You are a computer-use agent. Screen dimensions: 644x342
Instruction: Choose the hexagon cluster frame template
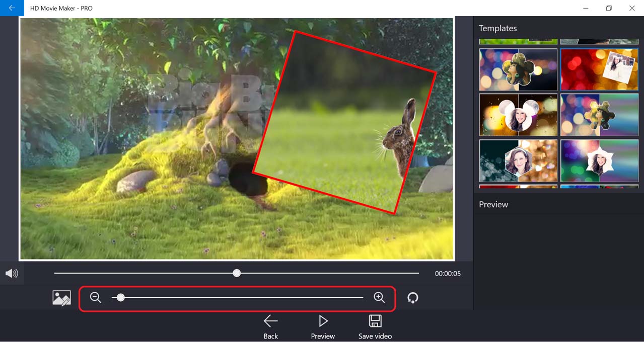[599, 115]
